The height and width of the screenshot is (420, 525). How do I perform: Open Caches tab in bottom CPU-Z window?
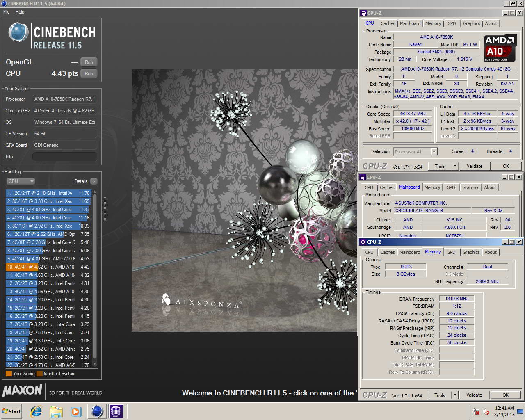tap(387, 252)
